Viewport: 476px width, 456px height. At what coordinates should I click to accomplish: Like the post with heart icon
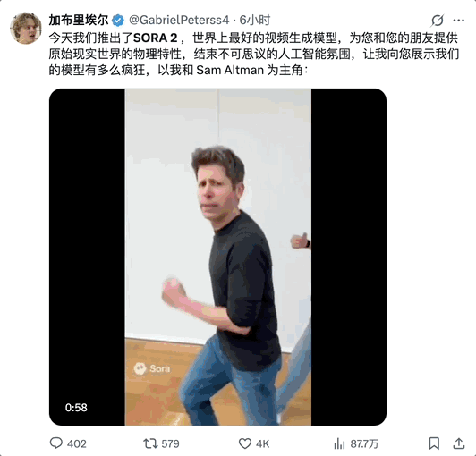pos(244,443)
